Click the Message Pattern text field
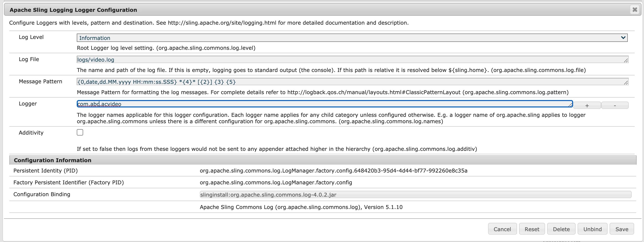 pyautogui.click(x=353, y=82)
